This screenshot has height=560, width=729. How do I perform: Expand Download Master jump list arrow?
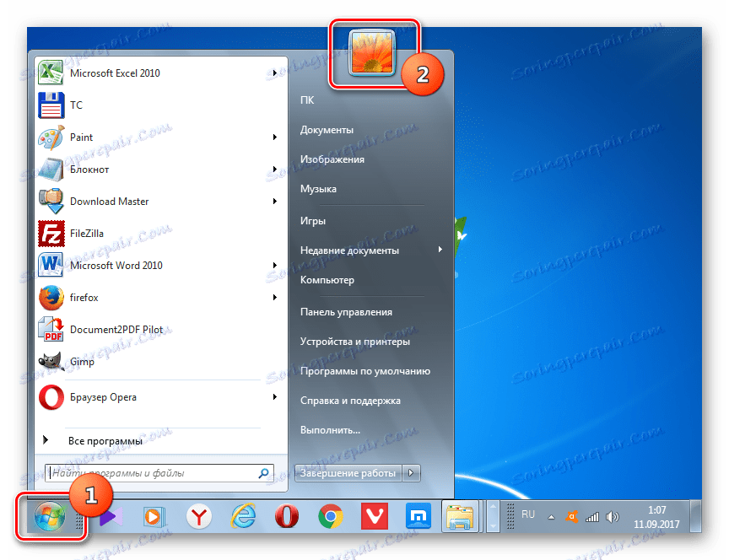tap(275, 202)
